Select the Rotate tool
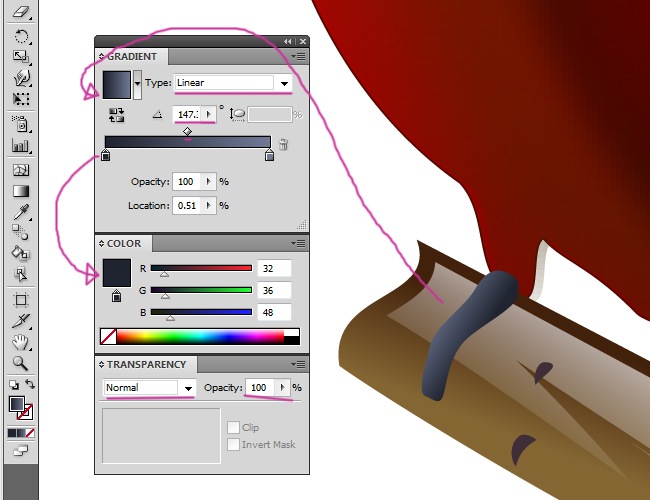650x500 pixels. (21, 36)
